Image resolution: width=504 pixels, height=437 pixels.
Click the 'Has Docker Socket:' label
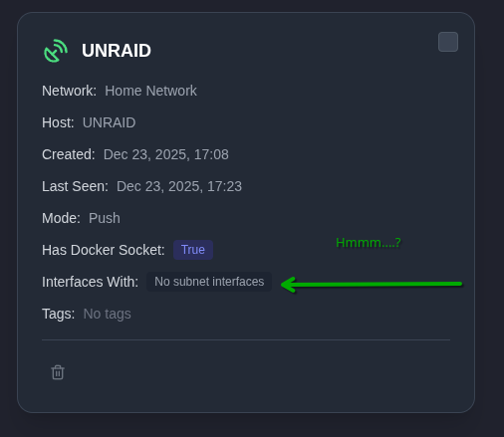click(x=104, y=250)
